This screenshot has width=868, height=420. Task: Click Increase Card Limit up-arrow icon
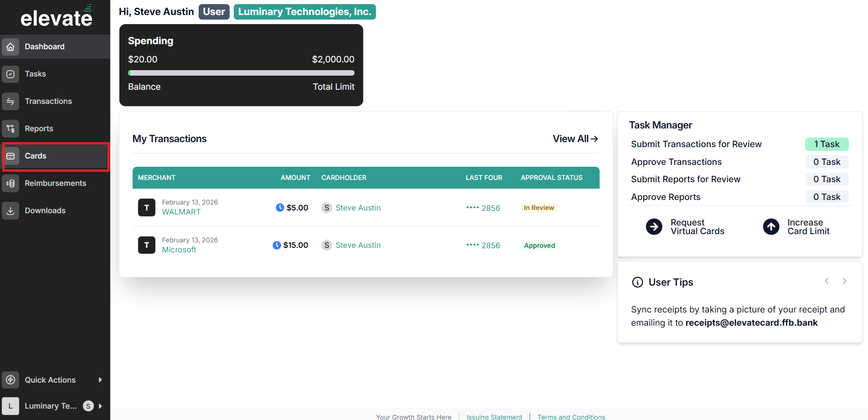click(x=771, y=226)
